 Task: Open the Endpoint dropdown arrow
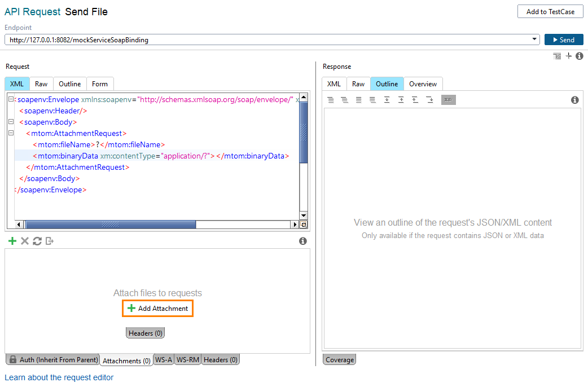coord(534,39)
